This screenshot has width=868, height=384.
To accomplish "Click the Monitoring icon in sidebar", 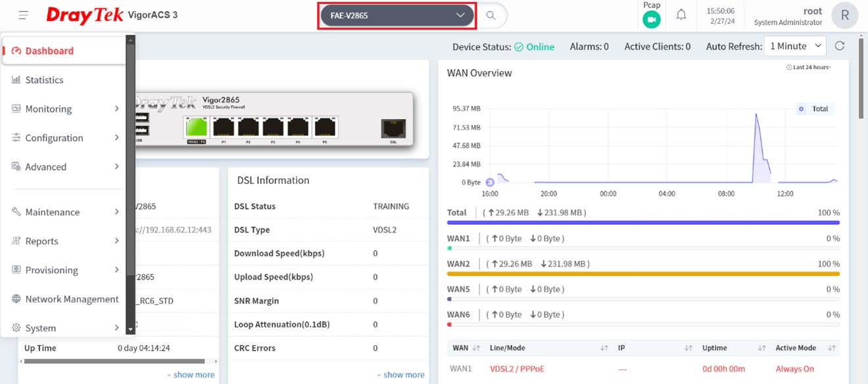I will (x=16, y=108).
